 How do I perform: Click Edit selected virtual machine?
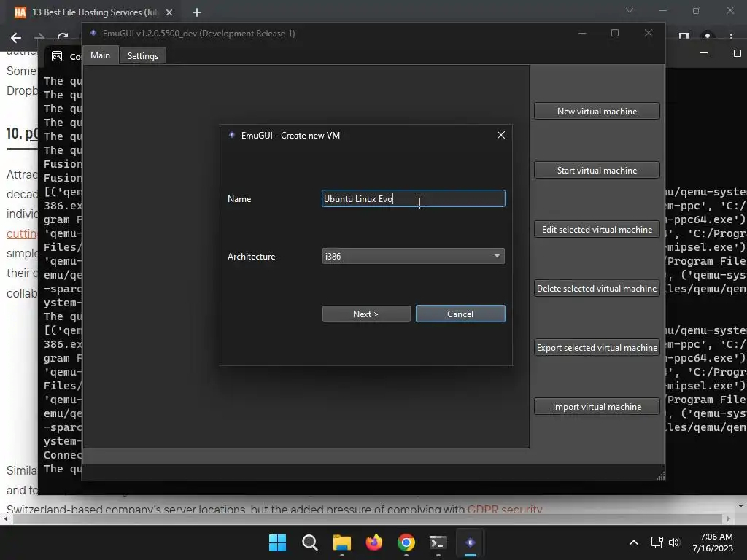597,229
